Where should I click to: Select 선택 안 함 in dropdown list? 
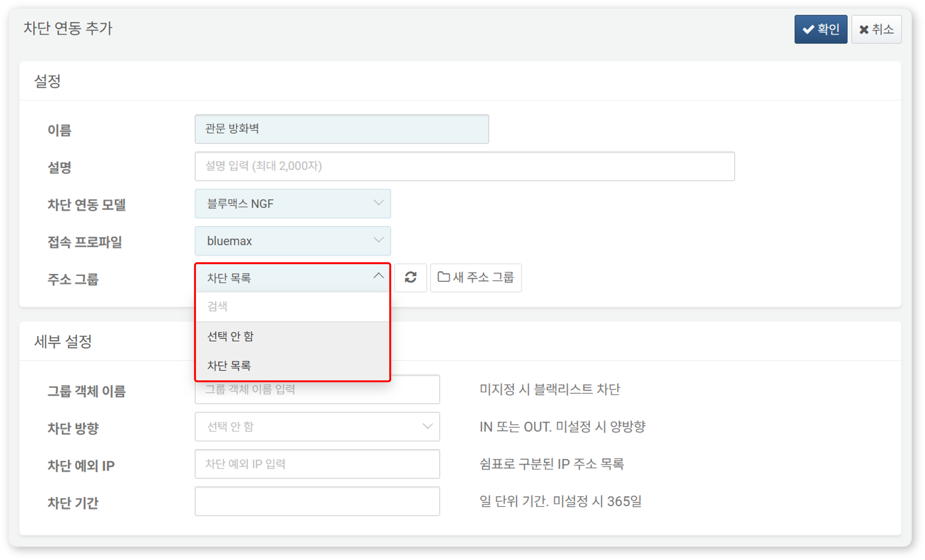tap(292, 336)
